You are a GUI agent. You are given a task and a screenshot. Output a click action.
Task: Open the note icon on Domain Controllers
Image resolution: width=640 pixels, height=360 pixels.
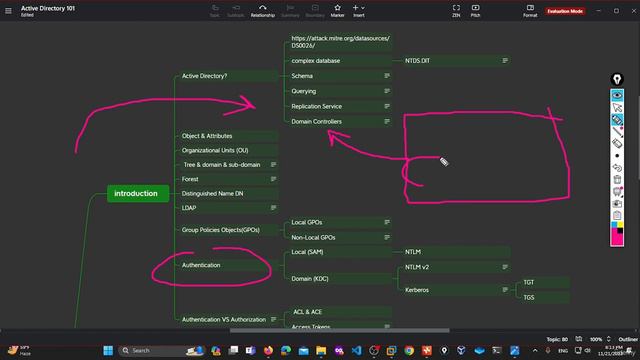pos(387,121)
